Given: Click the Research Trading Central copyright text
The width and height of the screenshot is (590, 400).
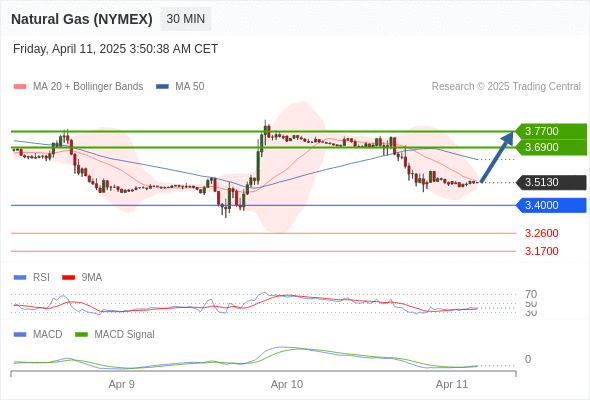Looking at the screenshot, I should click(506, 87).
